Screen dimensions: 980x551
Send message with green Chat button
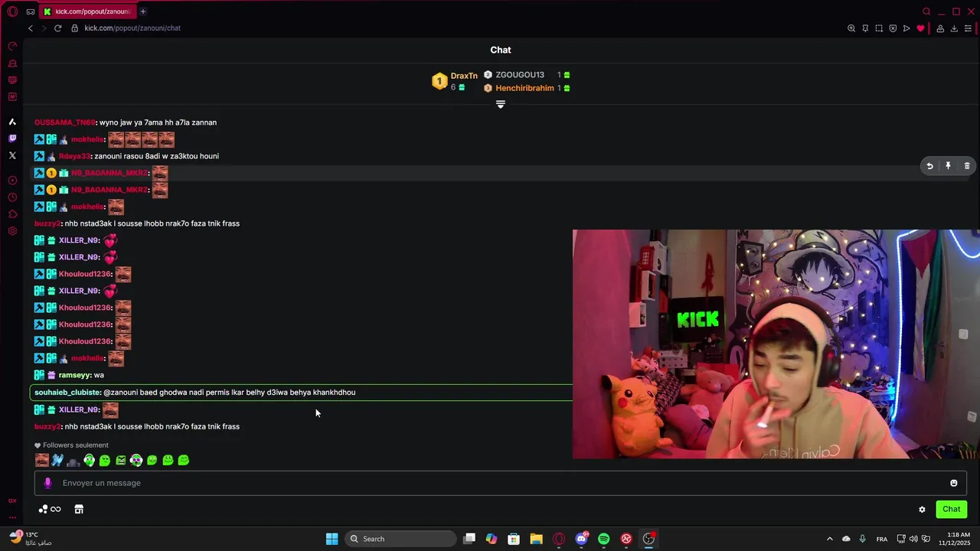[x=952, y=510]
